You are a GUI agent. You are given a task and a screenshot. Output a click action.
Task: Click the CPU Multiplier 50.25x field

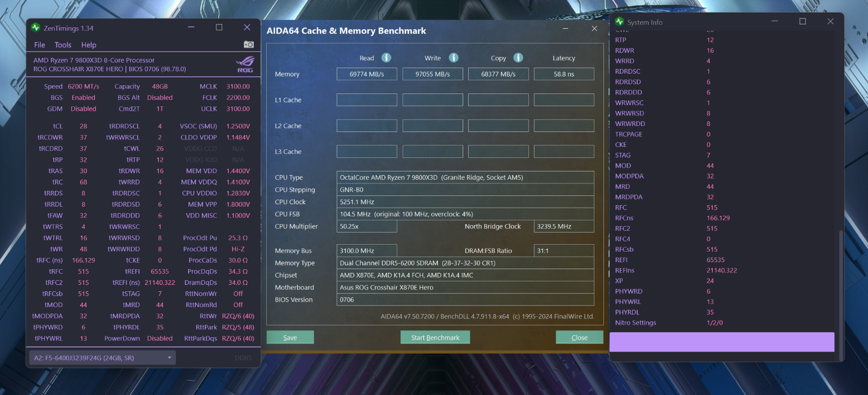(367, 226)
